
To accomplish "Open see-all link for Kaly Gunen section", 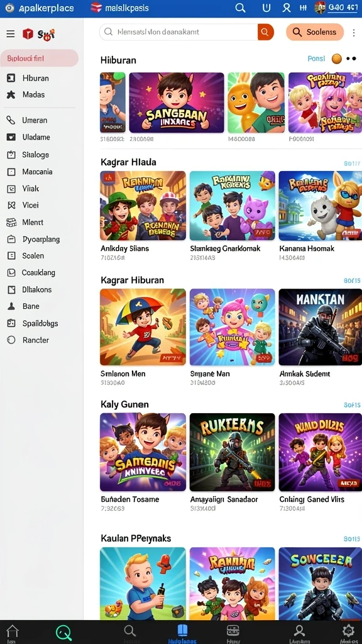I will pos(352,405).
